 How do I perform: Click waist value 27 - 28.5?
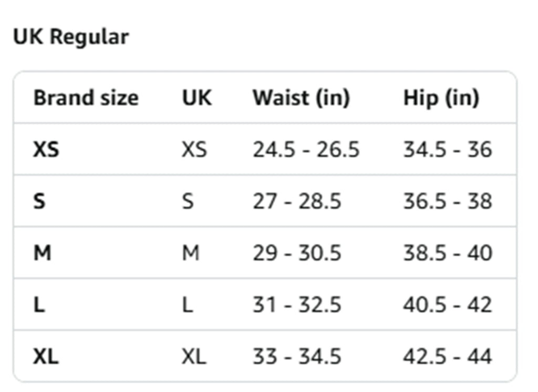point(297,202)
